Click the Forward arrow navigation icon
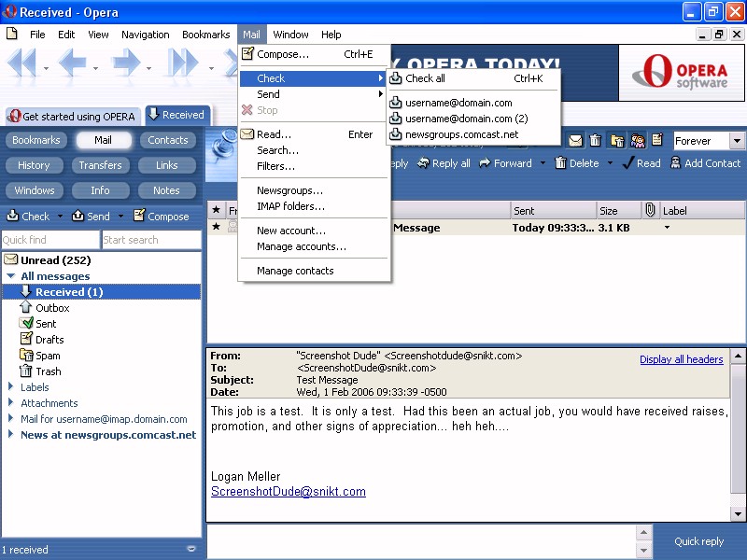Image resolution: width=747 pixels, height=560 pixels. coord(126,63)
